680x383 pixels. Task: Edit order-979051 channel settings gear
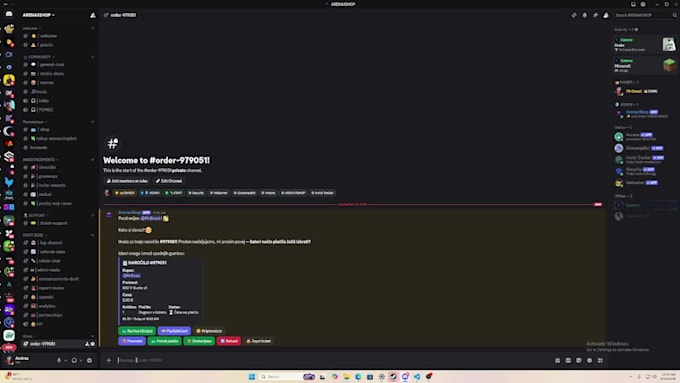[x=92, y=344]
